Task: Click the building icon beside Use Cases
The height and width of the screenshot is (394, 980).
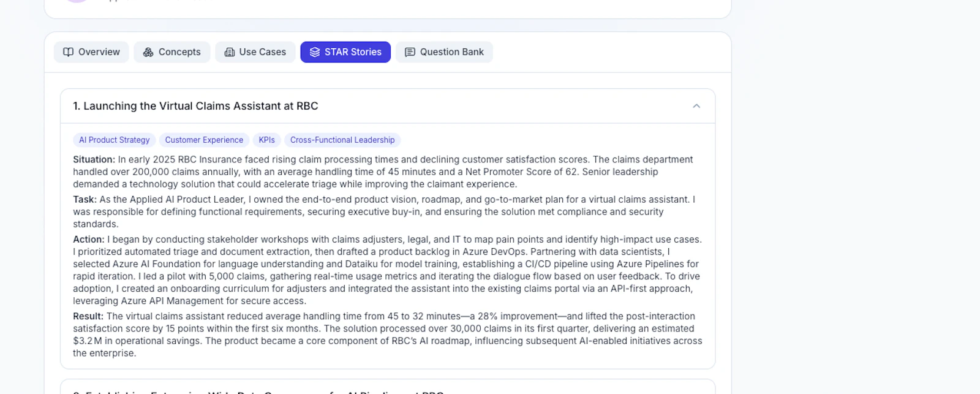Action: coord(230,52)
